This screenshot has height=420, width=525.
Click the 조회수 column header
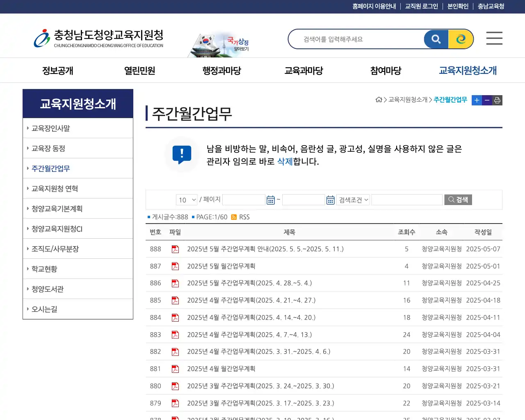(406, 232)
